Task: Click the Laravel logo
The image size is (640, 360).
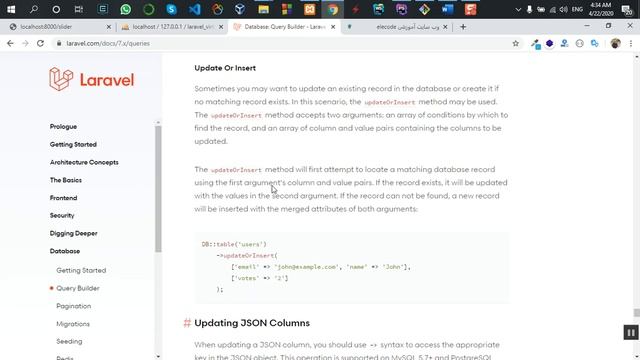Action: 91,79
